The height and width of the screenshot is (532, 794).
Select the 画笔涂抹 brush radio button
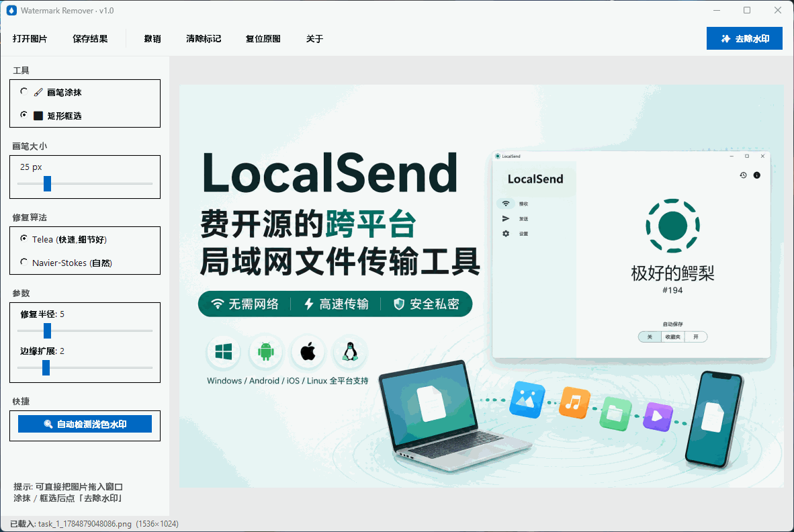click(x=24, y=91)
